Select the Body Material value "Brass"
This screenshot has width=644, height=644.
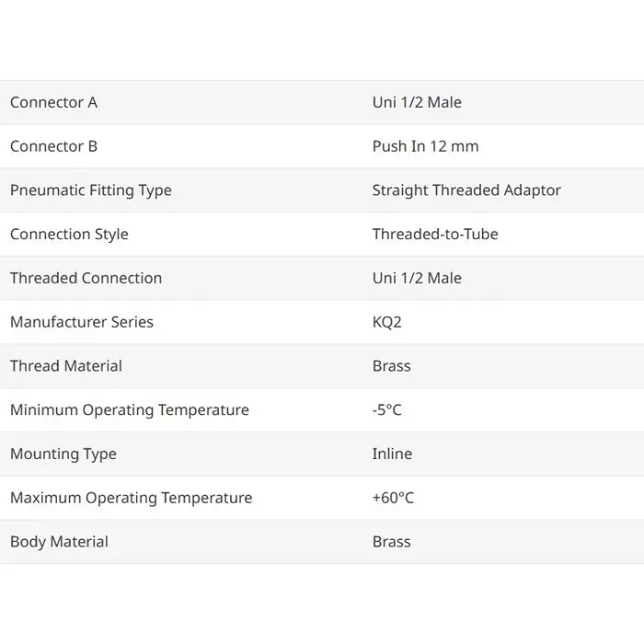(x=391, y=542)
